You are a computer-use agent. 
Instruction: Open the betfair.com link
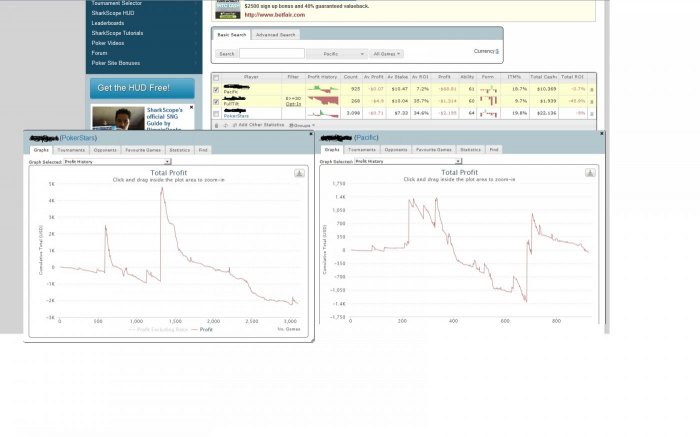click(x=275, y=15)
